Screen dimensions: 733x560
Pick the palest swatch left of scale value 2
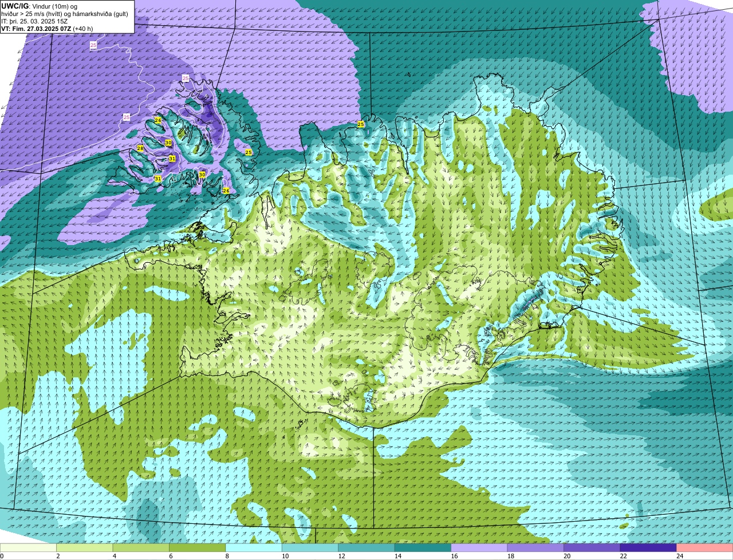coord(29,547)
